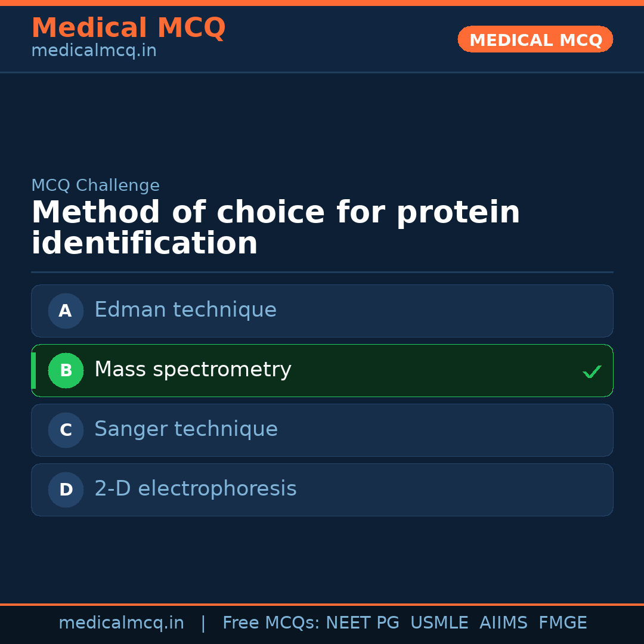Click the letter D circle badge
The height and width of the screenshot is (644, 644).
[66, 490]
